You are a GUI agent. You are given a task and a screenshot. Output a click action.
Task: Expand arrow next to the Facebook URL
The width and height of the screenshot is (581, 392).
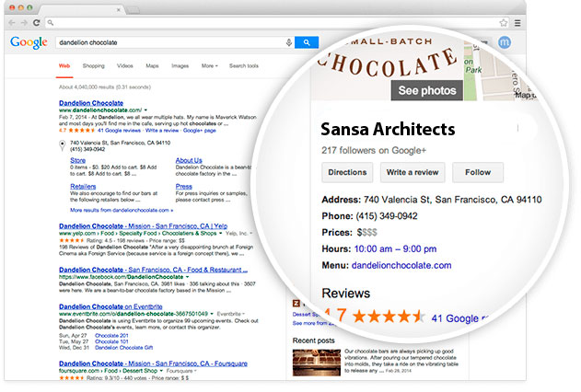pyautogui.click(x=188, y=277)
